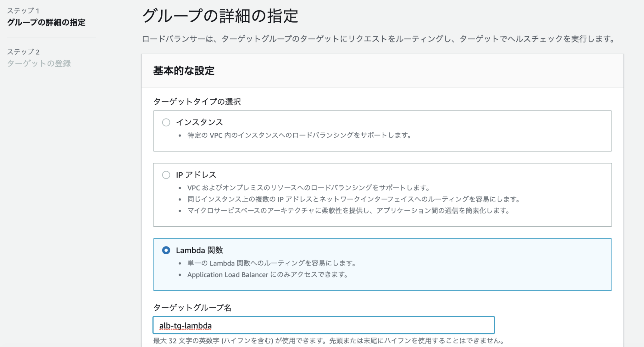Screen dimensions: 644x347
Task: Select the インスタンス radio button
Action: point(166,123)
